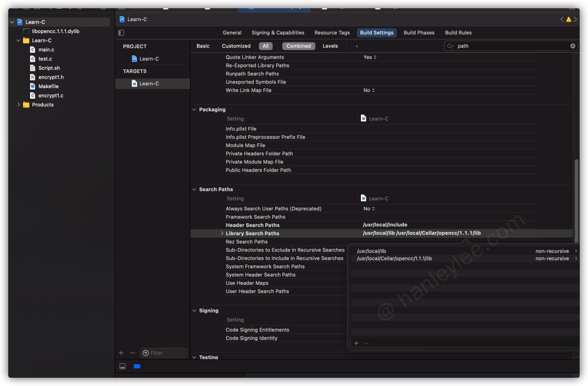Click the blue breakpoint tag icon at the bottom
Screen dimensions: 588x386
[x=137, y=367]
